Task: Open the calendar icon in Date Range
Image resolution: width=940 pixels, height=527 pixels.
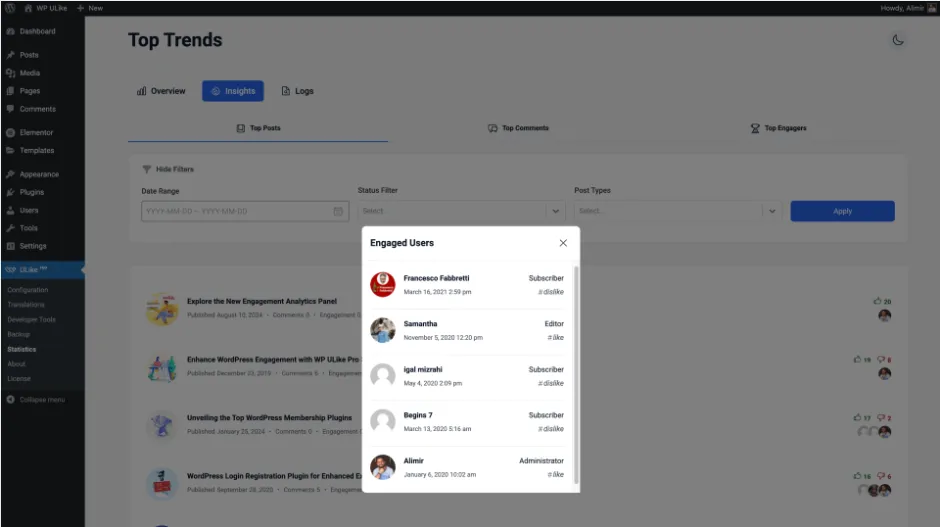Action: 338,211
